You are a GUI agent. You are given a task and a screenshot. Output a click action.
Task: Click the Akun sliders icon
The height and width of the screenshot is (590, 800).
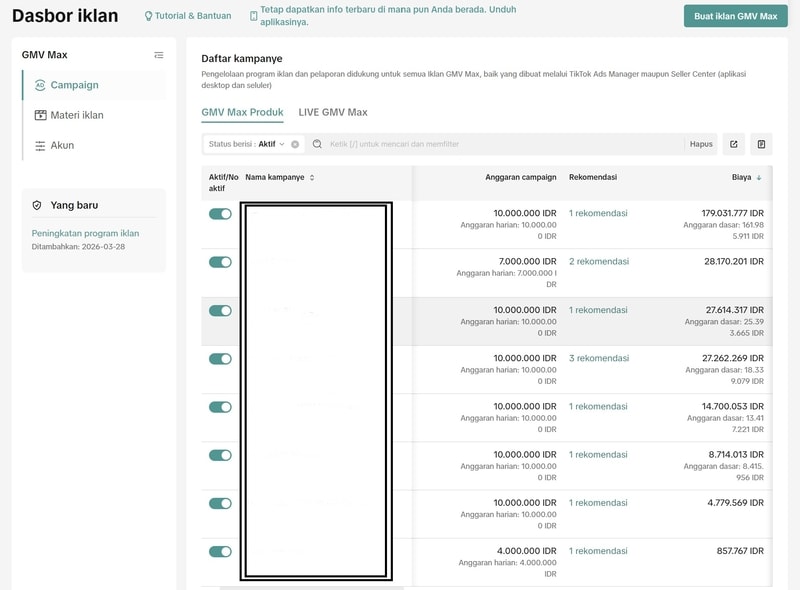pos(40,146)
